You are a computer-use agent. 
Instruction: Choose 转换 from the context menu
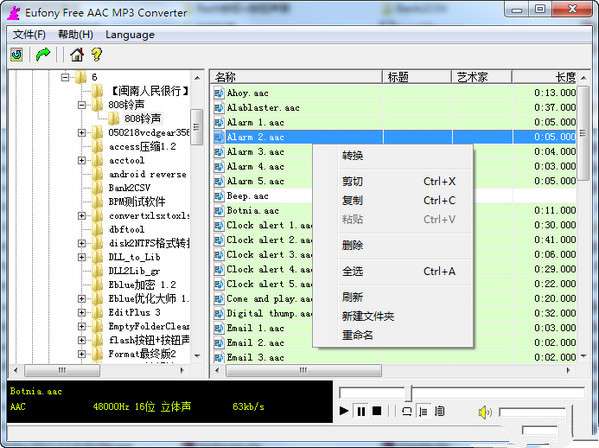tap(352, 155)
